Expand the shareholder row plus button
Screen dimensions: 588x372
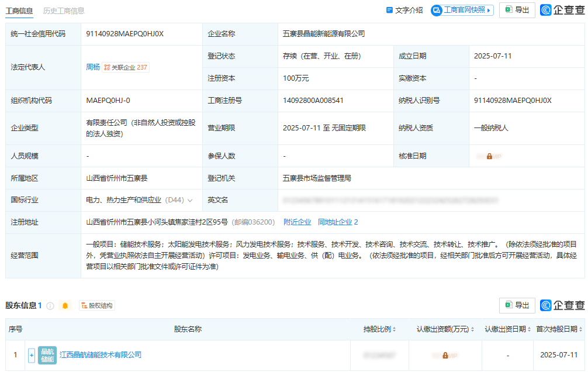[32, 355]
